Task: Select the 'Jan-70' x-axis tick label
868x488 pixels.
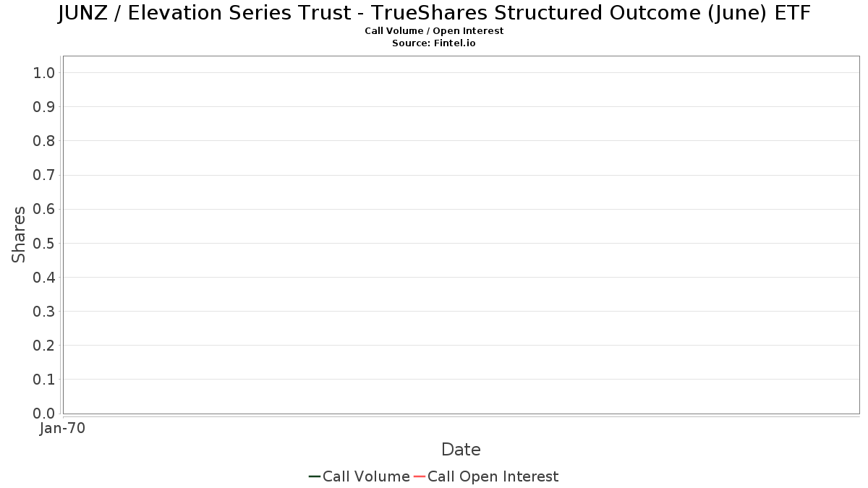Action: click(x=63, y=429)
